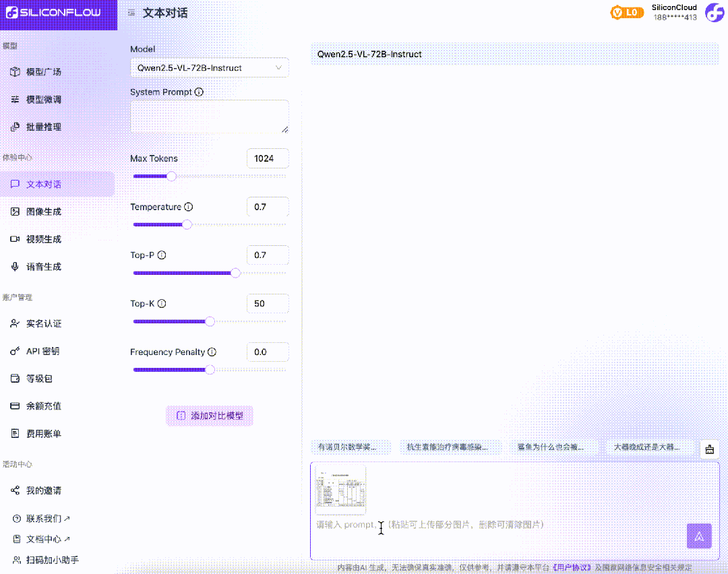This screenshot has height=574, width=728.
Task: Click the 图像生成 picture icon
Action: point(15,212)
